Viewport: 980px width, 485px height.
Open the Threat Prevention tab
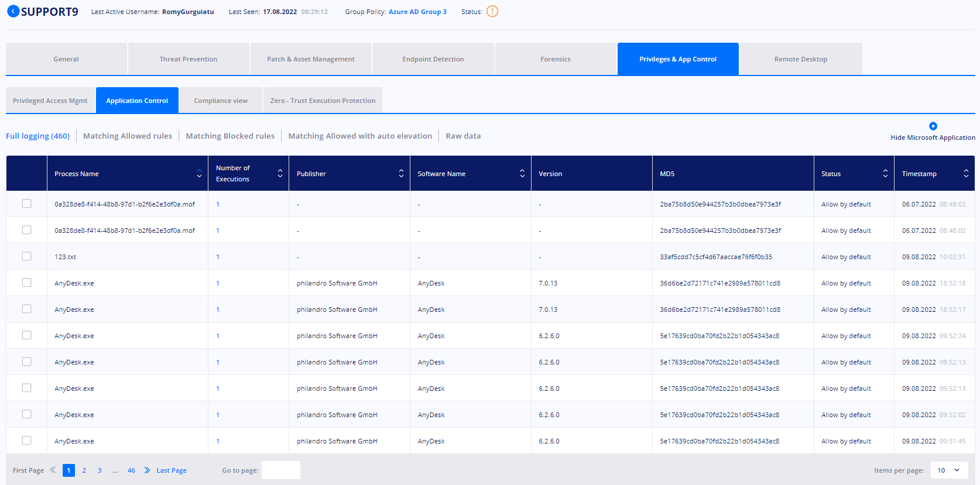coord(189,59)
